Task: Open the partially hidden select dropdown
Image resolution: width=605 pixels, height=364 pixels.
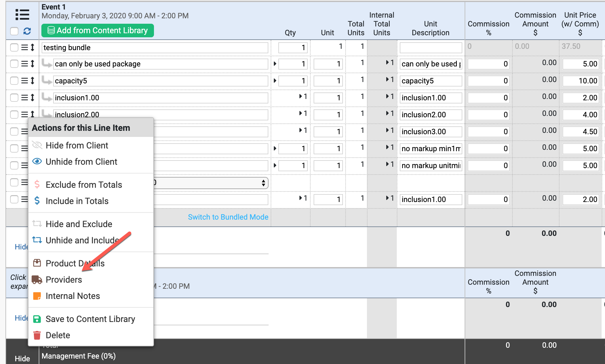Action: (211, 183)
